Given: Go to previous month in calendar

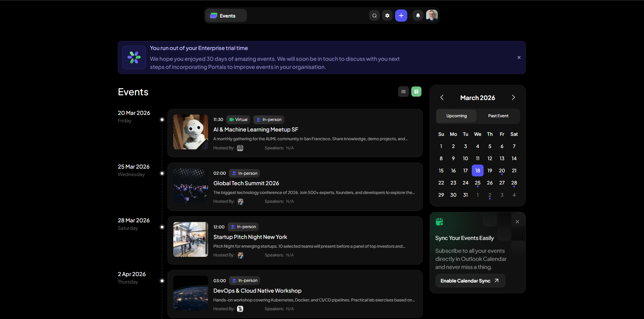Looking at the screenshot, I should pos(442,98).
